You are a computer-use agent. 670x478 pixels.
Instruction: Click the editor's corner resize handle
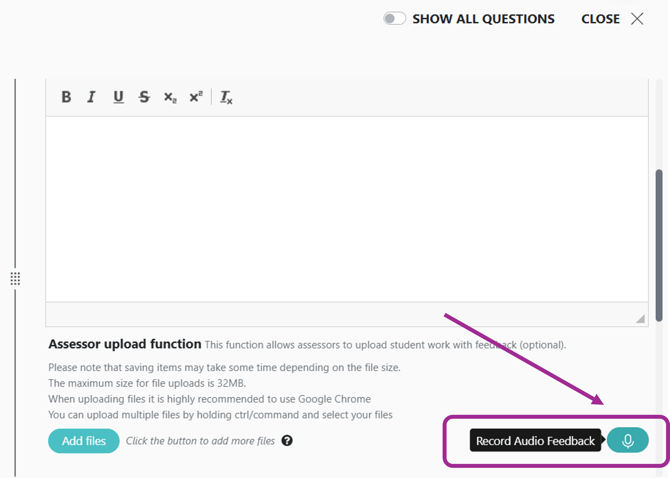640,319
